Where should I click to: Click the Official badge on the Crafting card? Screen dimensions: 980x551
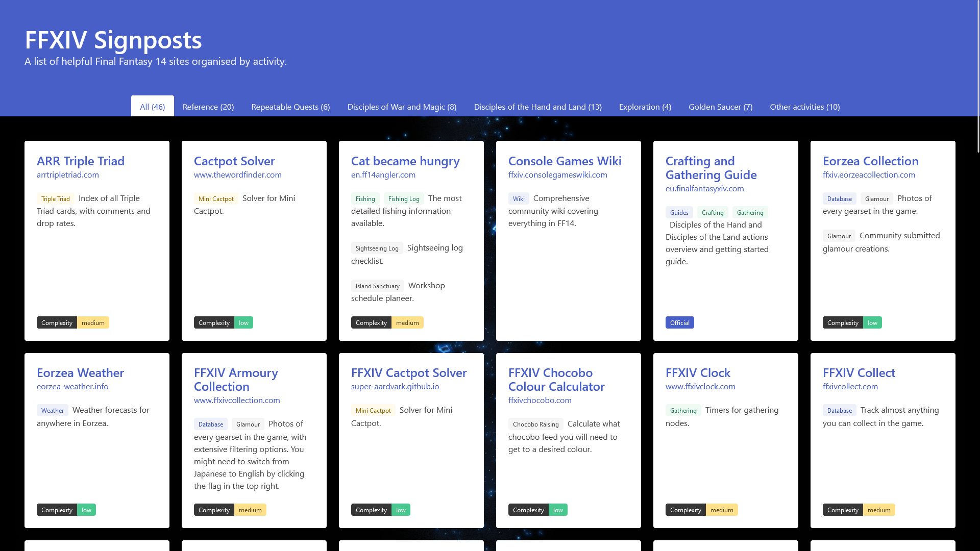(x=679, y=323)
